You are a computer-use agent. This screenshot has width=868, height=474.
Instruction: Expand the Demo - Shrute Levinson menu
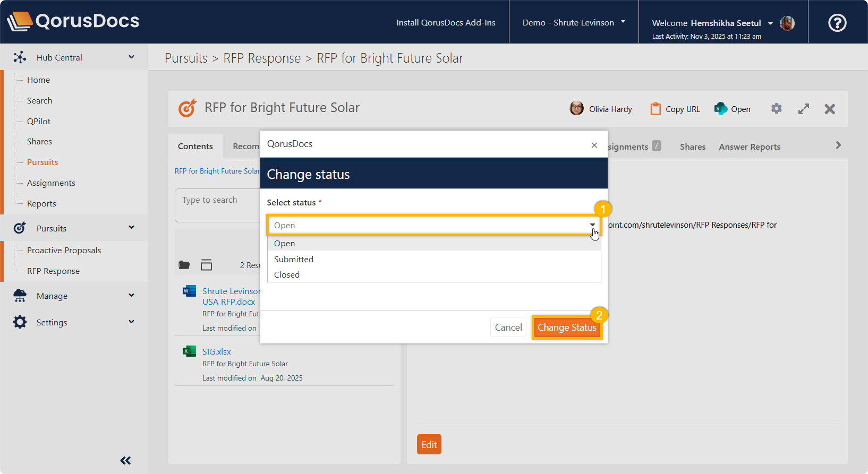tap(574, 22)
